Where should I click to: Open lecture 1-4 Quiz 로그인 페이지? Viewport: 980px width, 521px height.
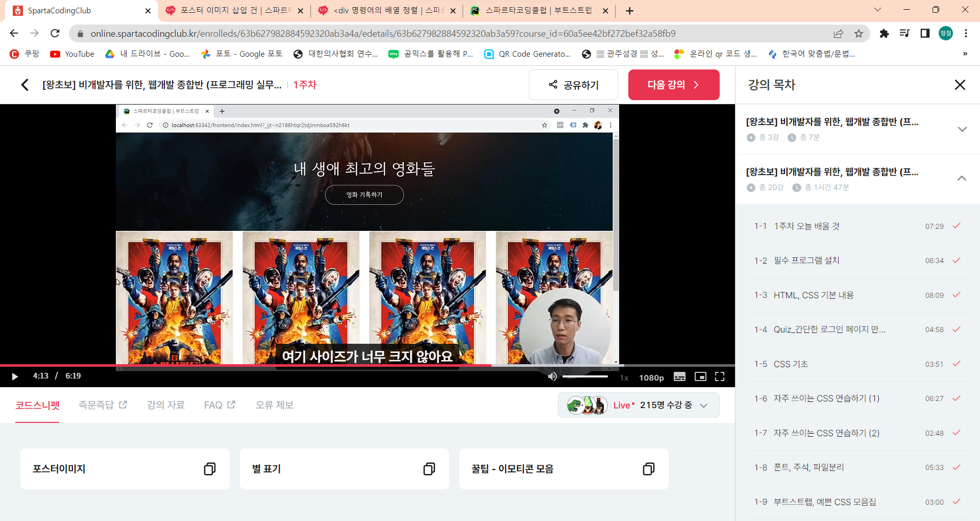click(x=857, y=329)
